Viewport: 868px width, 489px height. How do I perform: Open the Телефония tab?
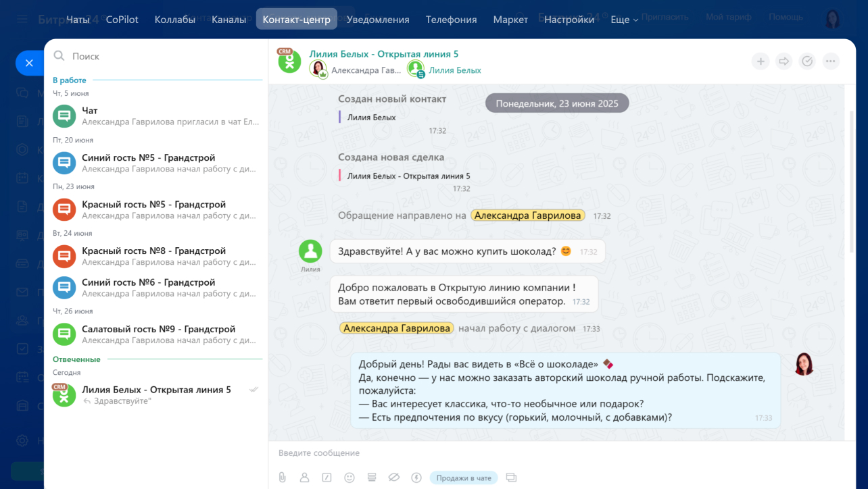pos(452,20)
